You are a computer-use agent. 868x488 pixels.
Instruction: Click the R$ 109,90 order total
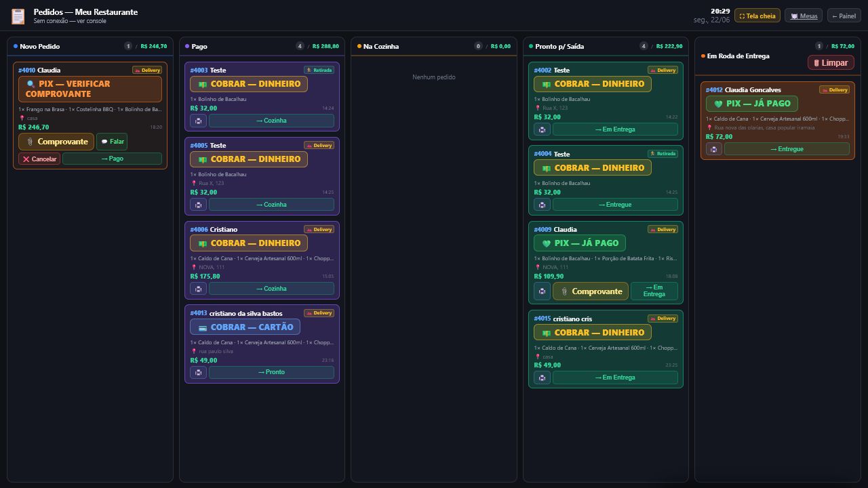(549, 277)
